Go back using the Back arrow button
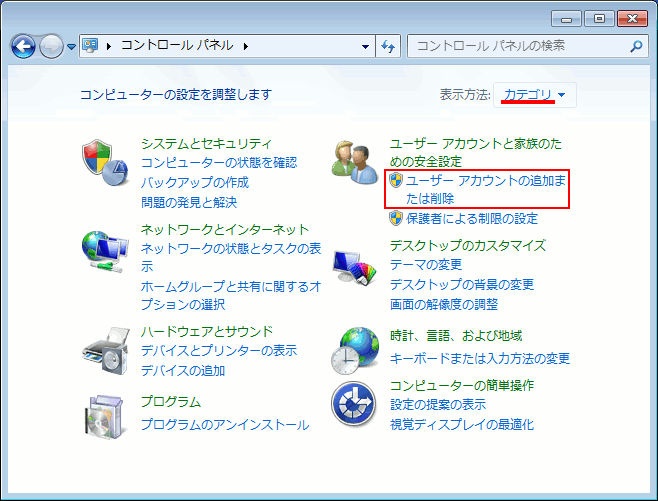 (x=25, y=46)
